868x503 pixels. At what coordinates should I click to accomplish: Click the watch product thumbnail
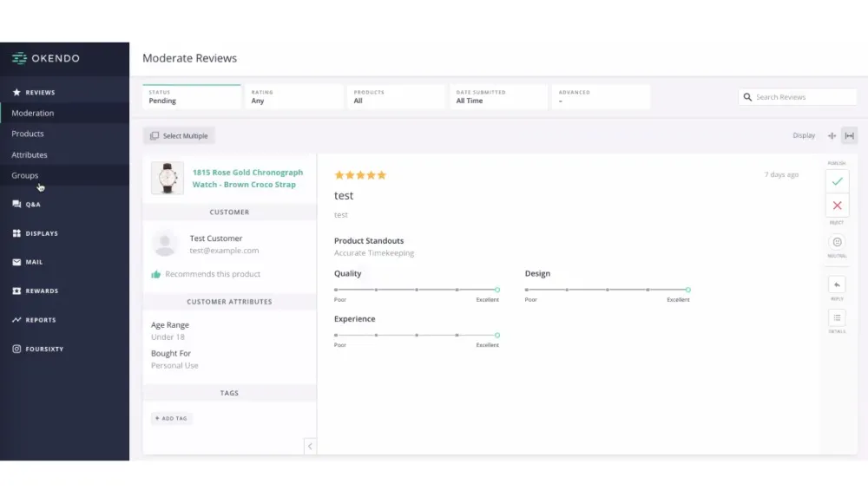pos(168,178)
